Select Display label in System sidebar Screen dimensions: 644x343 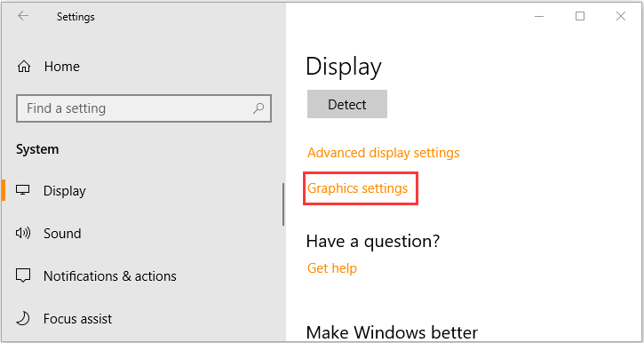tap(65, 191)
